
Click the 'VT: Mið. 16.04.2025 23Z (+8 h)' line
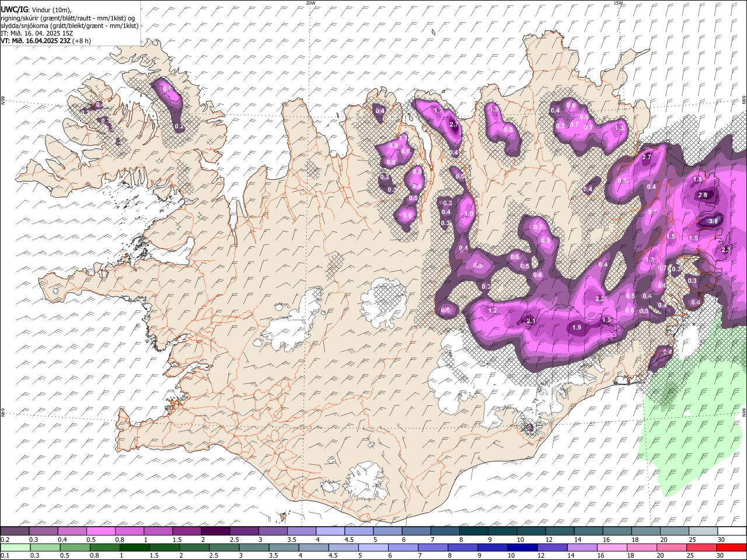click(46, 41)
